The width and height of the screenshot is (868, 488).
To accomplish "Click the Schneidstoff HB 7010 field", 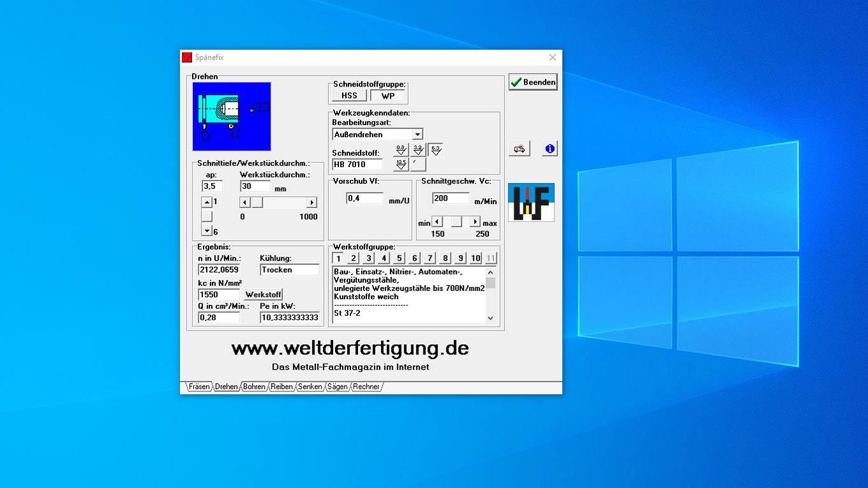I will pyautogui.click(x=357, y=165).
